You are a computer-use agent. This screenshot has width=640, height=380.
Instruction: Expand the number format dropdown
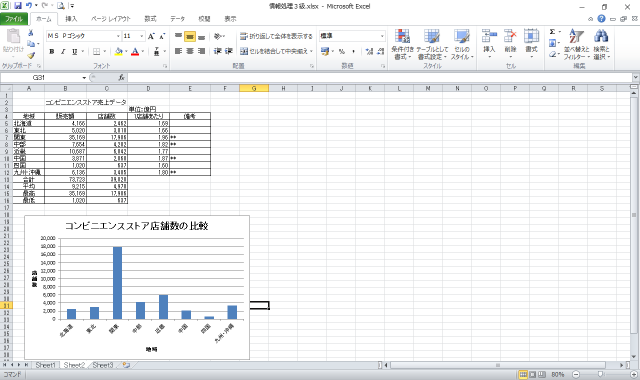pyautogui.click(x=382, y=36)
